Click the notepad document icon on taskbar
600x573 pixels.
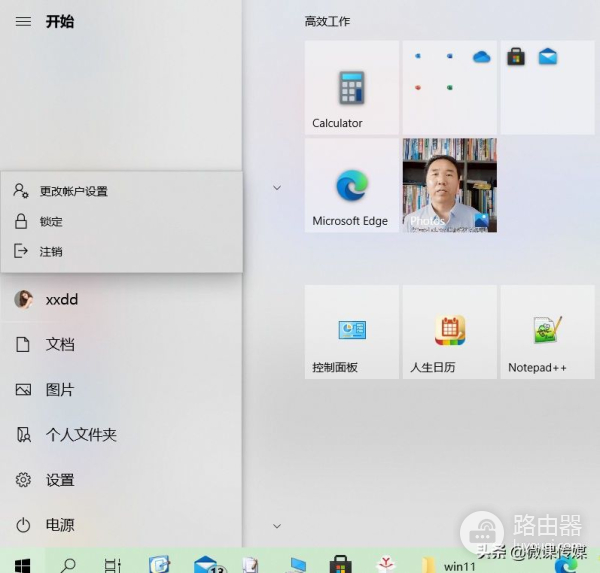[x=251, y=565]
